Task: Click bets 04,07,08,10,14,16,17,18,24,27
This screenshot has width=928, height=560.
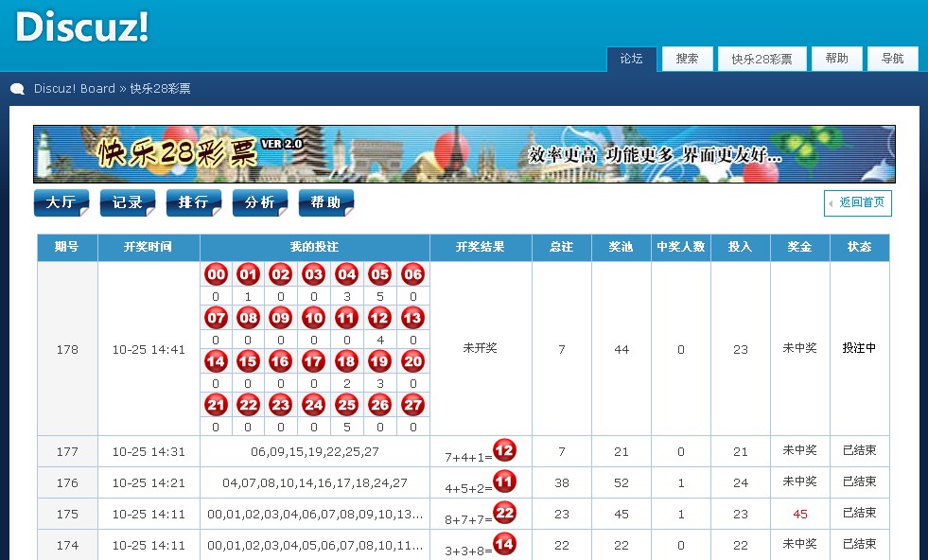Action: point(315,483)
